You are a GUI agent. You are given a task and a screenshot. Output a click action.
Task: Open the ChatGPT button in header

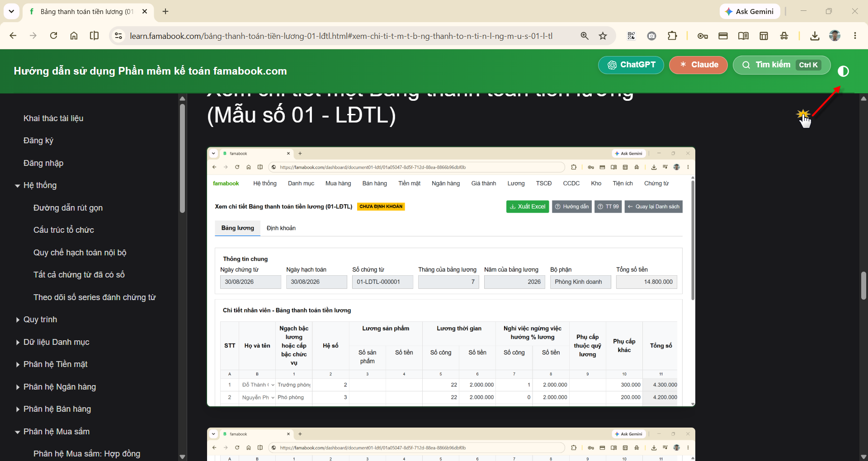point(631,65)
